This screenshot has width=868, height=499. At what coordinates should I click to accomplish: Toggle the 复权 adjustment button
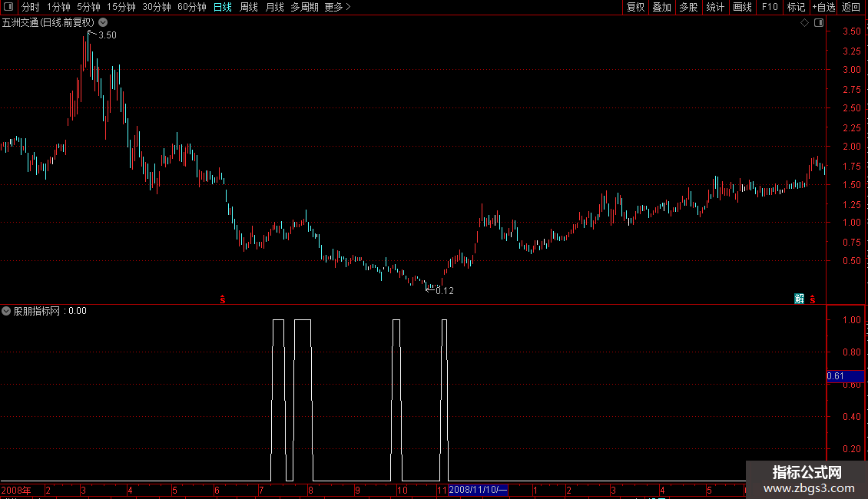point(635,7)
